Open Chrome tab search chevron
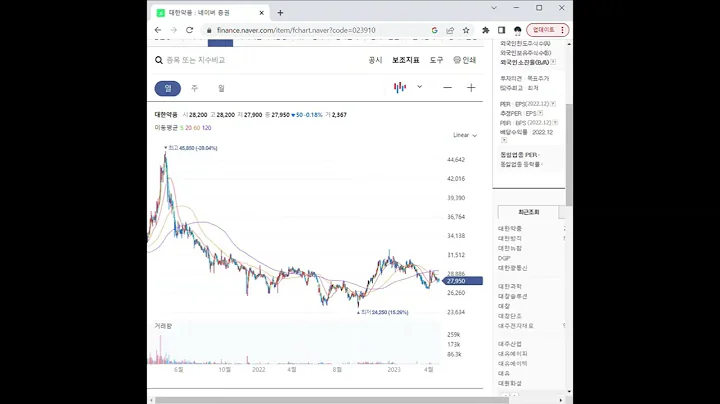 coord(494,8)
